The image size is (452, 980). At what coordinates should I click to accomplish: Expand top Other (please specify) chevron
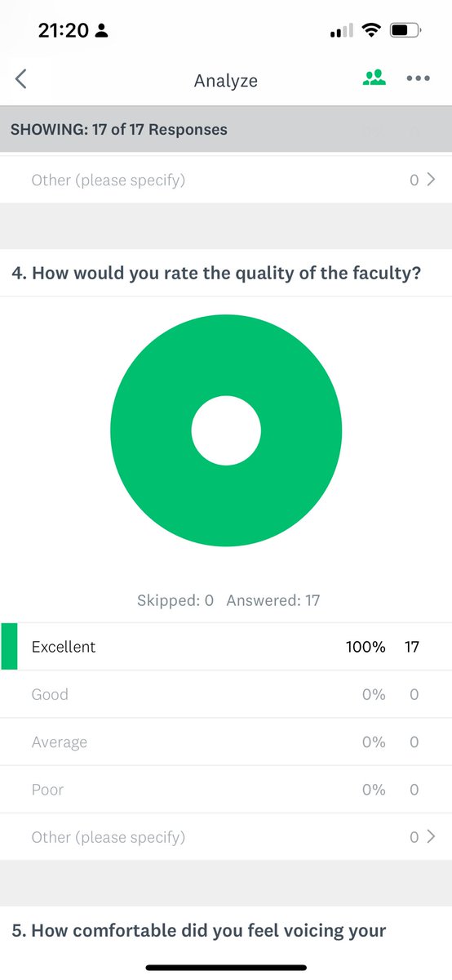tap(432, 180)
